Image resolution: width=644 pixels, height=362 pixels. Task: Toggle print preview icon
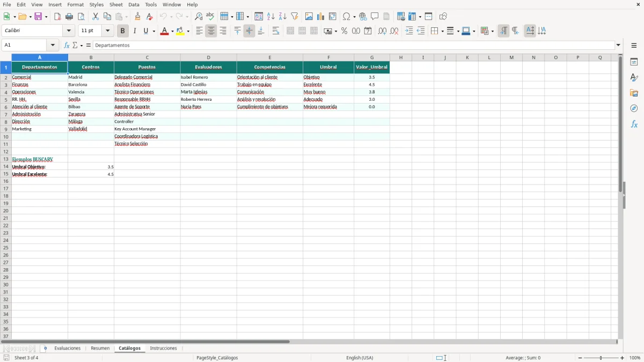click(x=81, y=17)
